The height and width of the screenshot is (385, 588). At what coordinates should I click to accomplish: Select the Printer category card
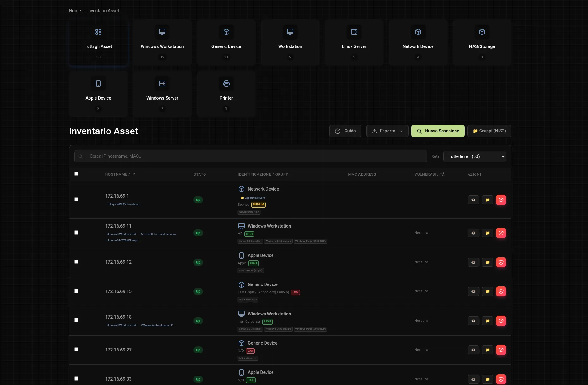[226, 94]
